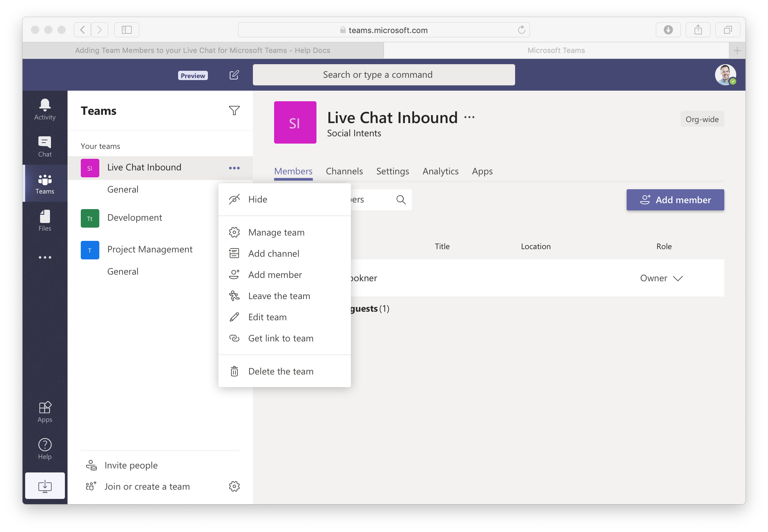Open the Channels tab
The width and height of the screenshot is (768, 532).
[344, 171]
